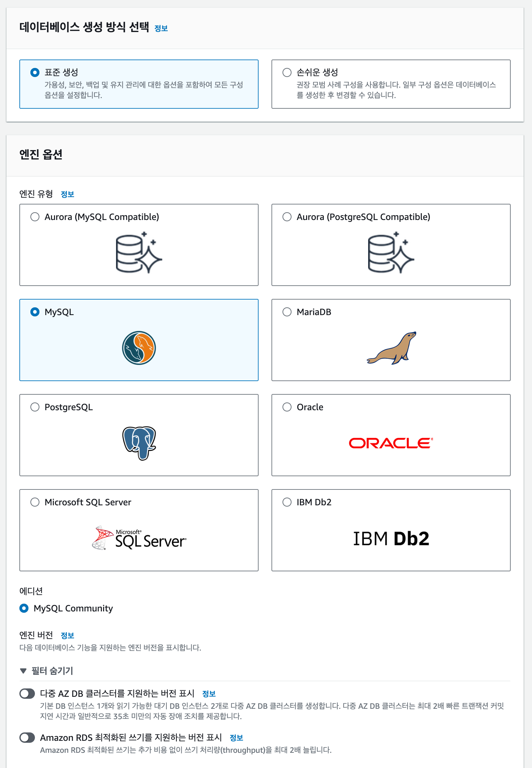
Task: Open 정보 link for 다중 AZ DB 클러스터
Action: tap(209, 694)
